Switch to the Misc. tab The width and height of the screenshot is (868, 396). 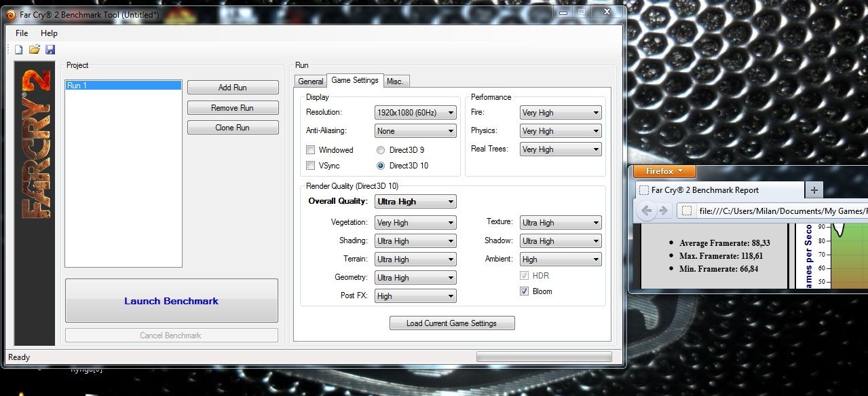395,82
